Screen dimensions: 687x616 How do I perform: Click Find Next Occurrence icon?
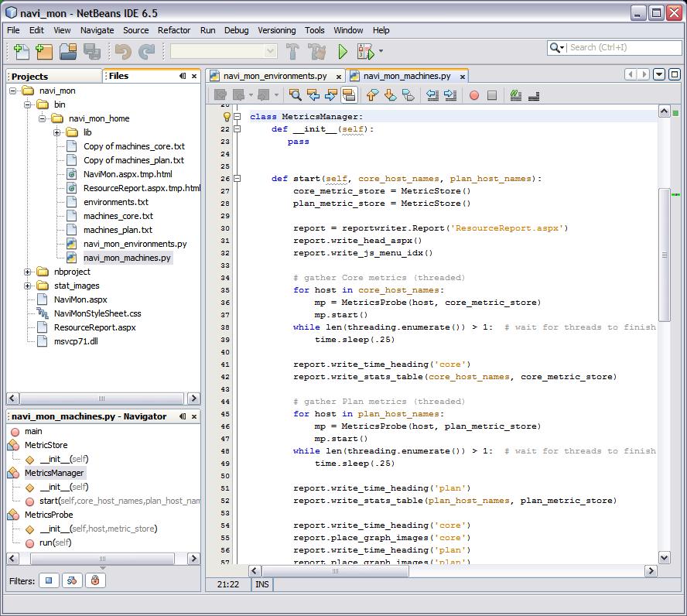tap(331, 95)
